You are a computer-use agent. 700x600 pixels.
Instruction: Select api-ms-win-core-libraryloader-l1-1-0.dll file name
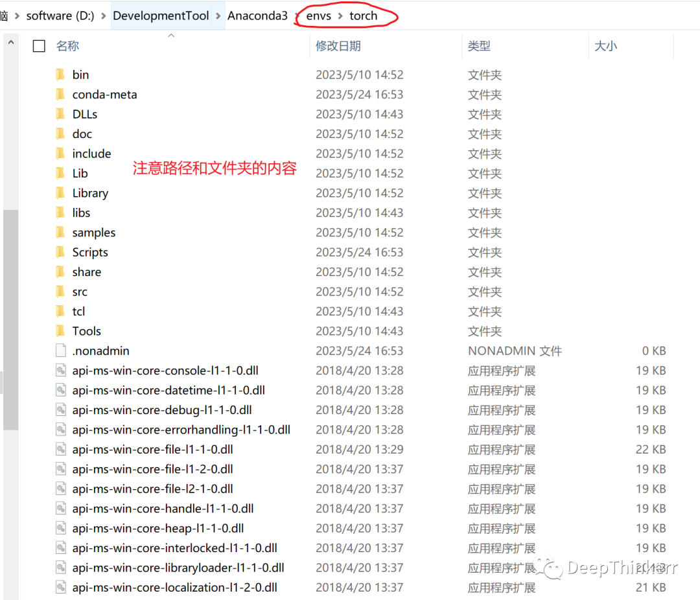pyautogui.click(x=178, y=568)
